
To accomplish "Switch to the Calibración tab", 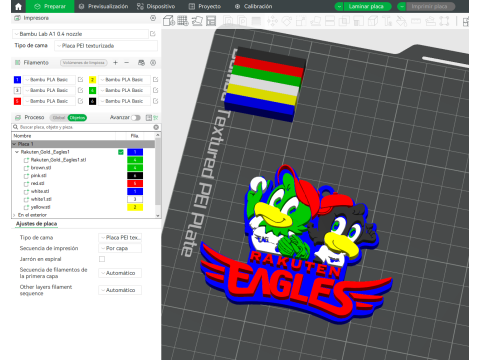I will tap(253, 6).
